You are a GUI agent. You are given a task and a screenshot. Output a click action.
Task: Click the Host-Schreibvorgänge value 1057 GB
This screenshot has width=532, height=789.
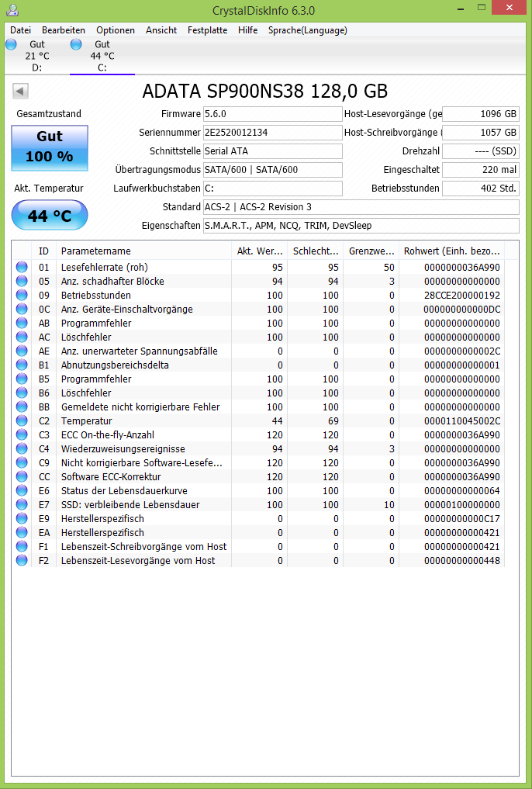point(481,133)
